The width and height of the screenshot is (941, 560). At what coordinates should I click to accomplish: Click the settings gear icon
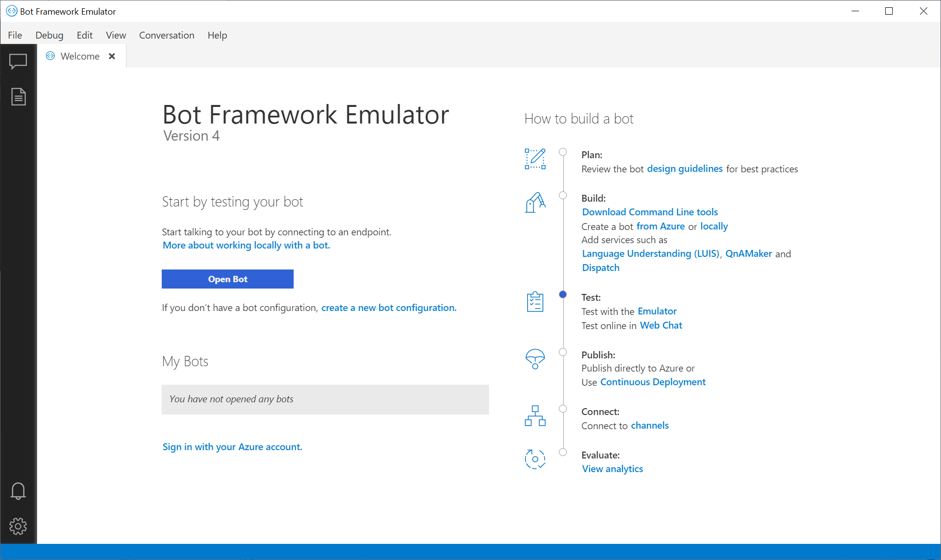tap(18, 527)
